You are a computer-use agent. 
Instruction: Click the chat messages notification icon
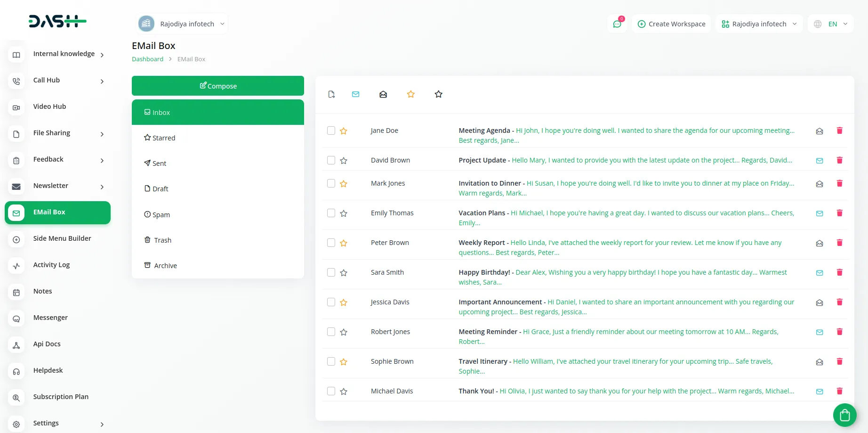(x=617, y=24)
